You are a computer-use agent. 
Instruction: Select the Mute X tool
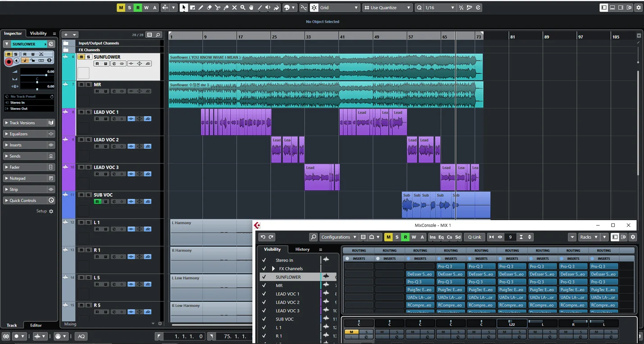coord(234,8)
